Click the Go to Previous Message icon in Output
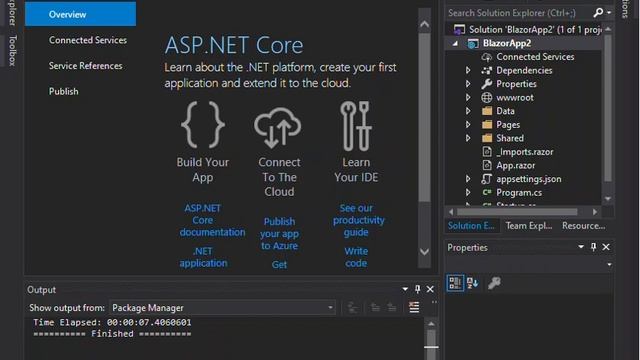Viewport: 640px width, 360px height. click(x=375, y=307)
